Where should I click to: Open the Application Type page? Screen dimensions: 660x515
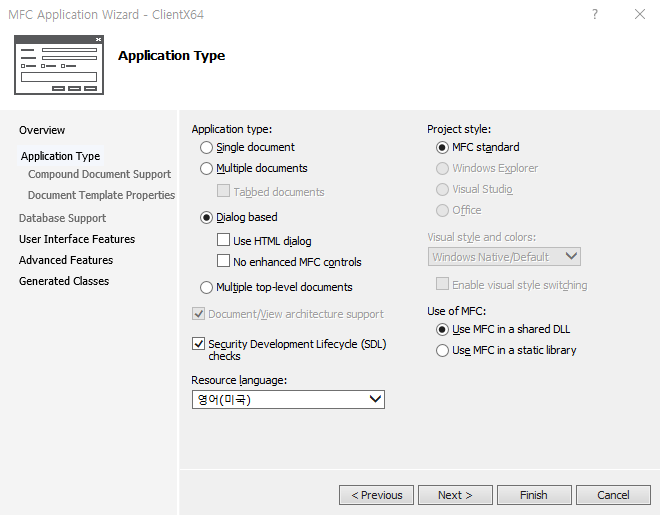point(61,156)
